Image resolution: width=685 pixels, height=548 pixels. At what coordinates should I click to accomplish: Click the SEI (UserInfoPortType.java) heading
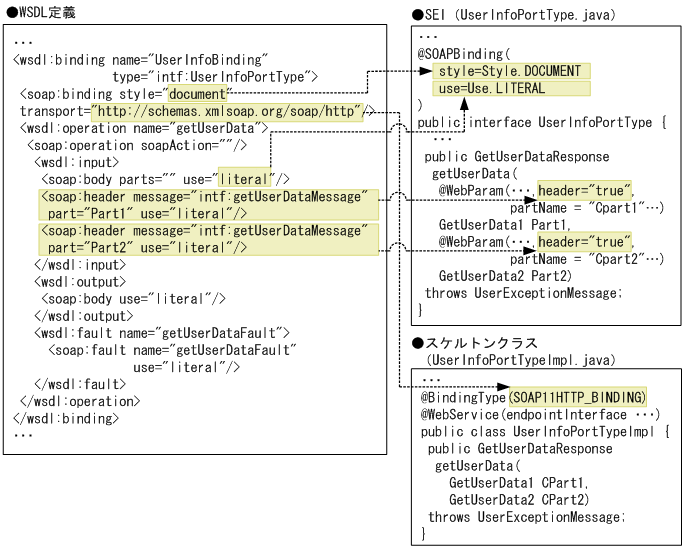[x=515, y=15]
